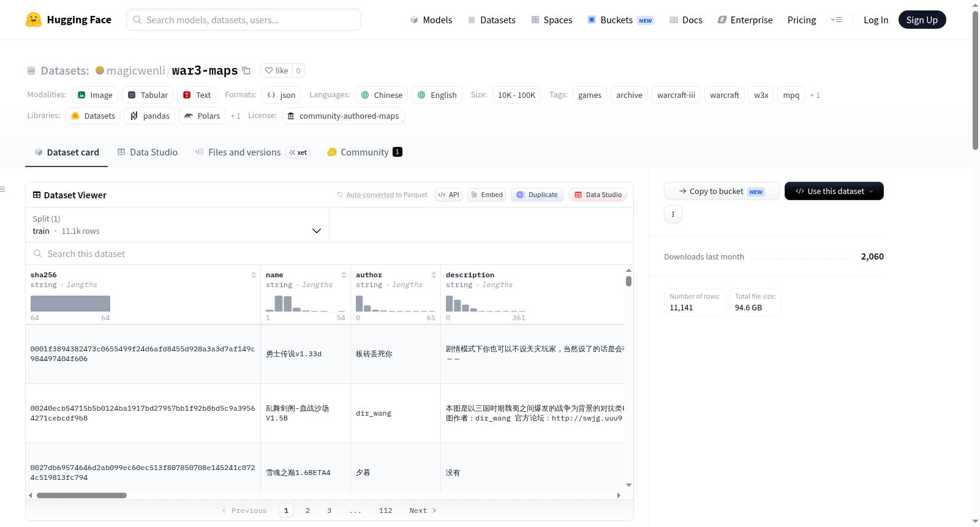
Task: Open the Auto-converted to Parquet link
Action: (370, 195)
